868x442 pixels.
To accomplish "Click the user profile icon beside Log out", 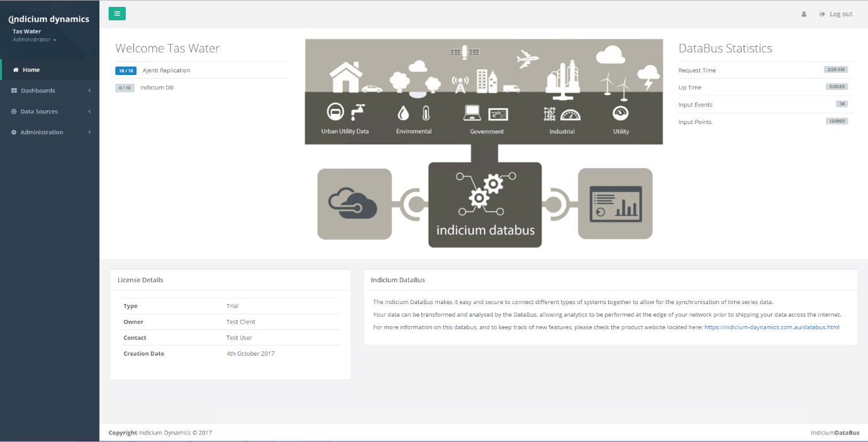I will (804, 14).
